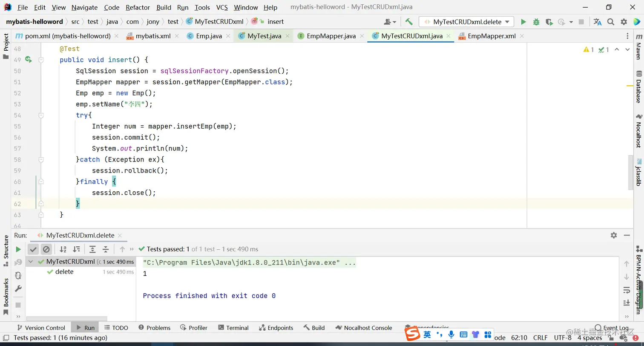644x346 pixels.
Task: Select the delete test result row
Action: click(80, 272)
